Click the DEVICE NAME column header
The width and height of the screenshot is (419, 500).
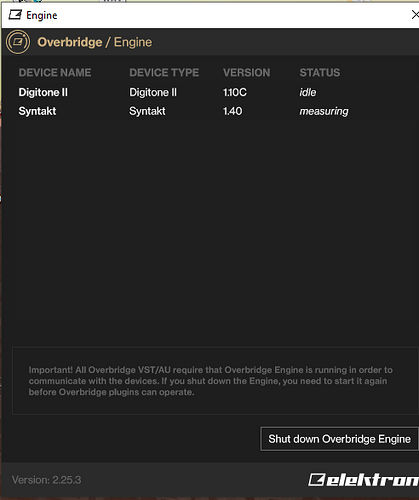pos(55,73)
